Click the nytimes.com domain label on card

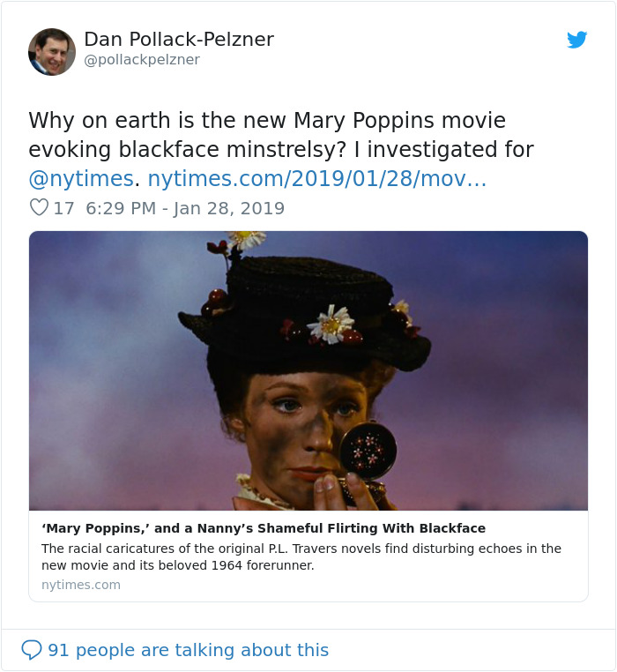pyautogui.click(x=81, y=585)
